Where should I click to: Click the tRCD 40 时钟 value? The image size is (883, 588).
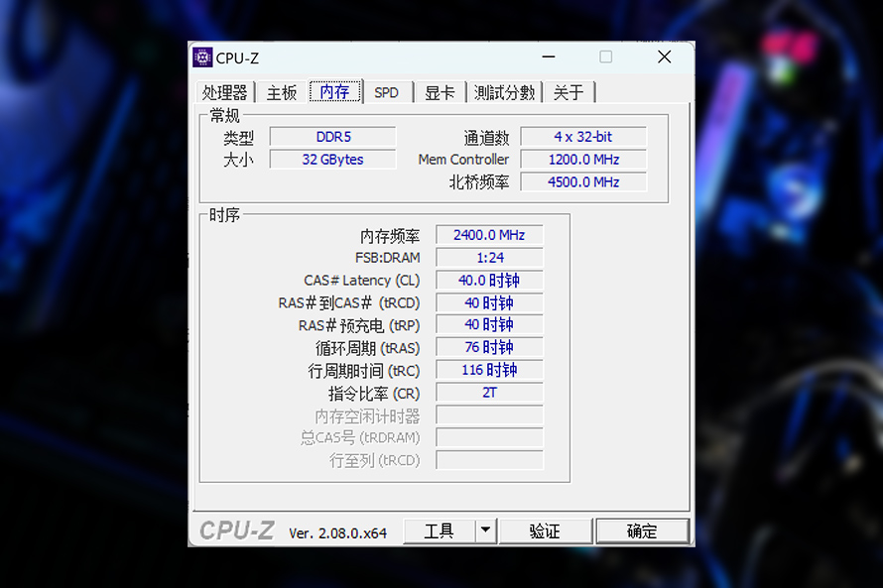[489, 302]
